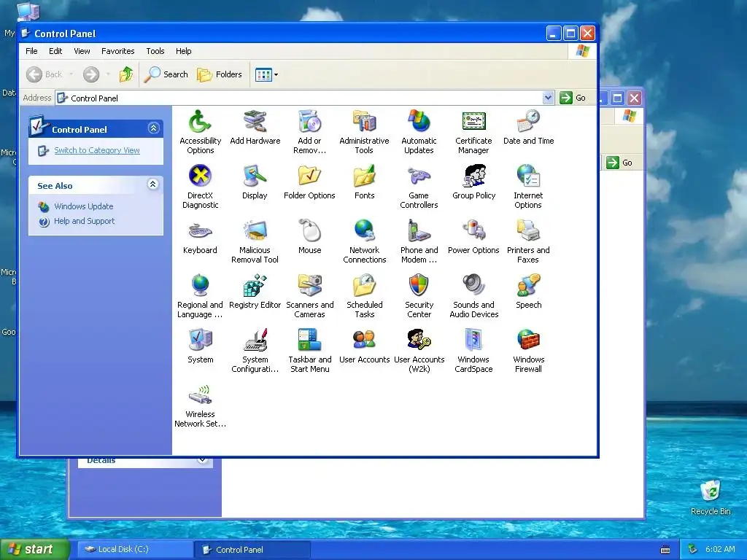747x560 pixels.
Task: Open Network Connections icon
Action: (365, 231)
